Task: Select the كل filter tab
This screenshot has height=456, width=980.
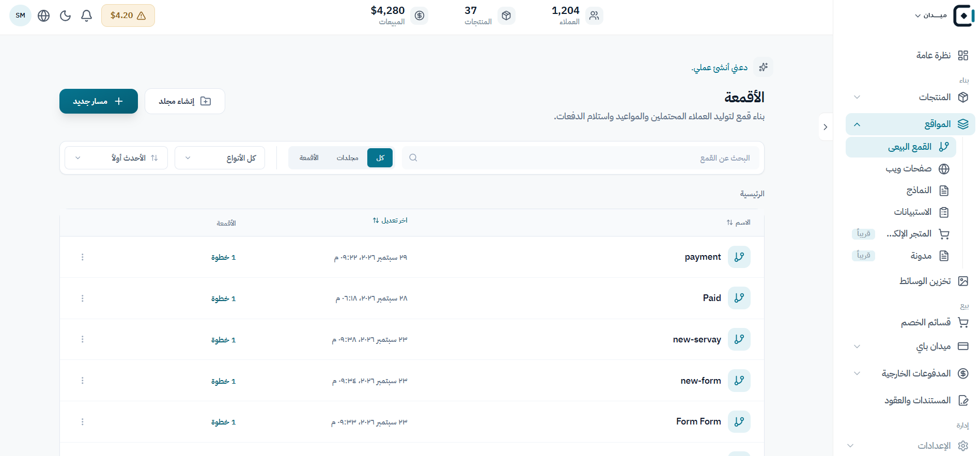Action: pos(380,158)
